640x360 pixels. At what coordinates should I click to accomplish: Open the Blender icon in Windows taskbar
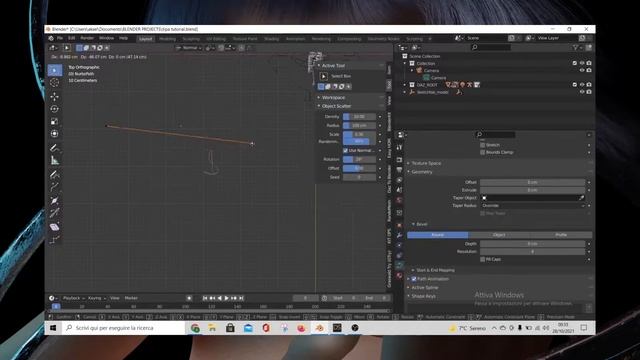coord(319,328)
